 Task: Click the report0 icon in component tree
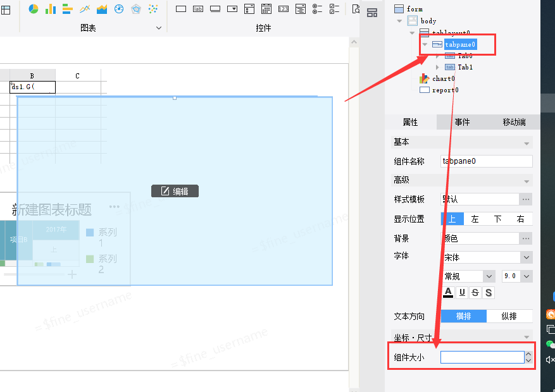(x=425, y=90)
